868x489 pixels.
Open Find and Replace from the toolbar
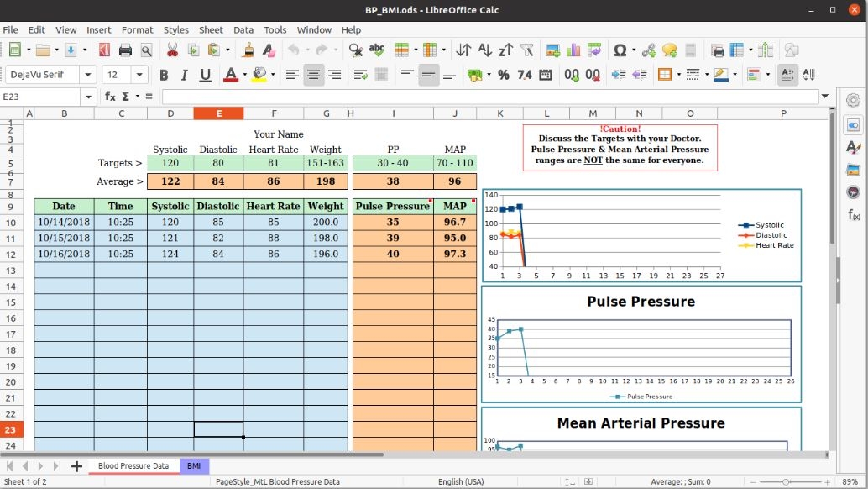[358, 50]
